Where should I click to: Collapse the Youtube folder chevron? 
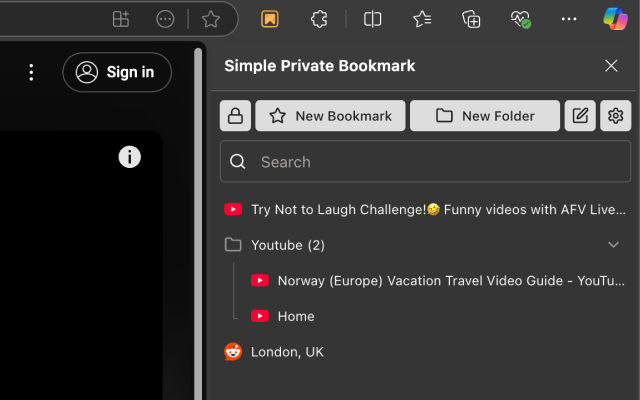[613, 245]
